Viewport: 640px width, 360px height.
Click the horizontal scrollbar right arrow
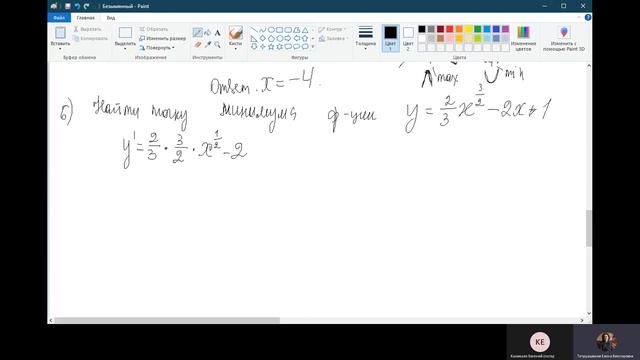coord(582,320)
